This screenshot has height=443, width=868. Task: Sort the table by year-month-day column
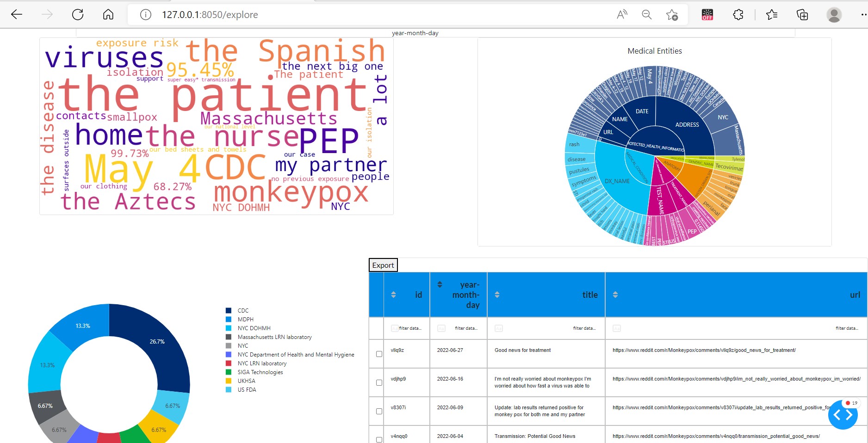coord(440,284)
